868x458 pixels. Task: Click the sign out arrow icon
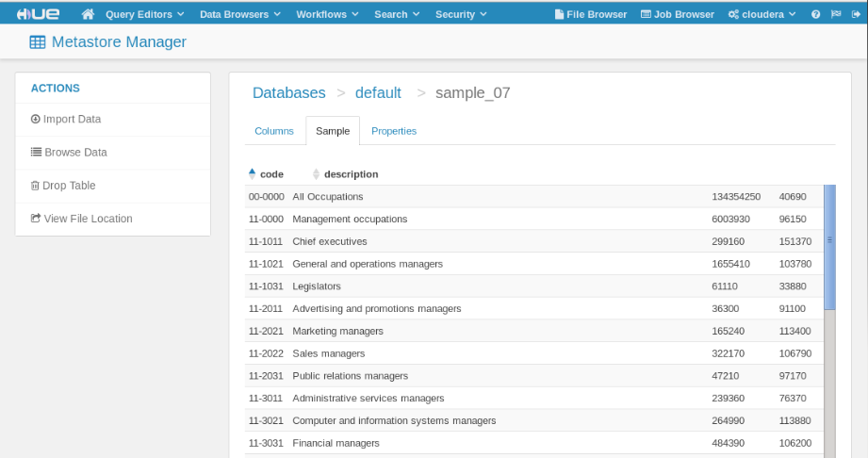pos(856,14)
